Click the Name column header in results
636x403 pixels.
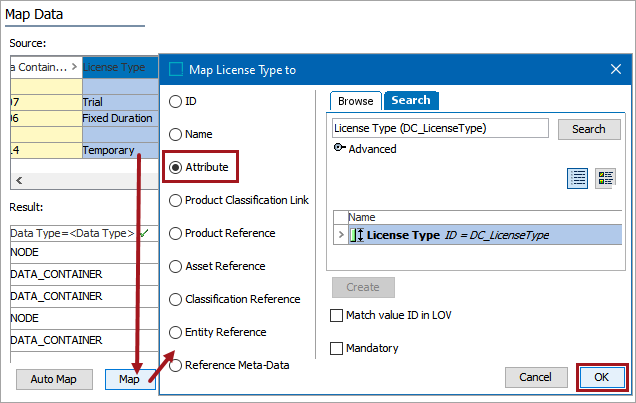485,217
